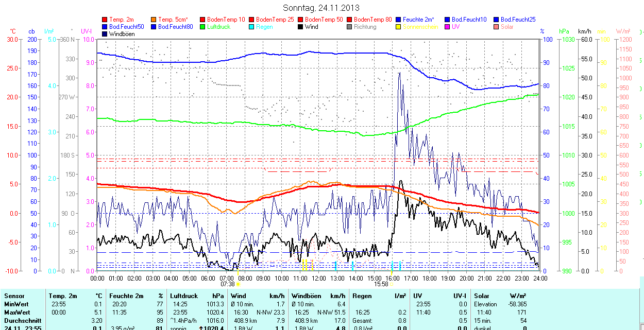Click the Luftdruck column header in table
Screen dimensions: 644x330
point(183,296)
